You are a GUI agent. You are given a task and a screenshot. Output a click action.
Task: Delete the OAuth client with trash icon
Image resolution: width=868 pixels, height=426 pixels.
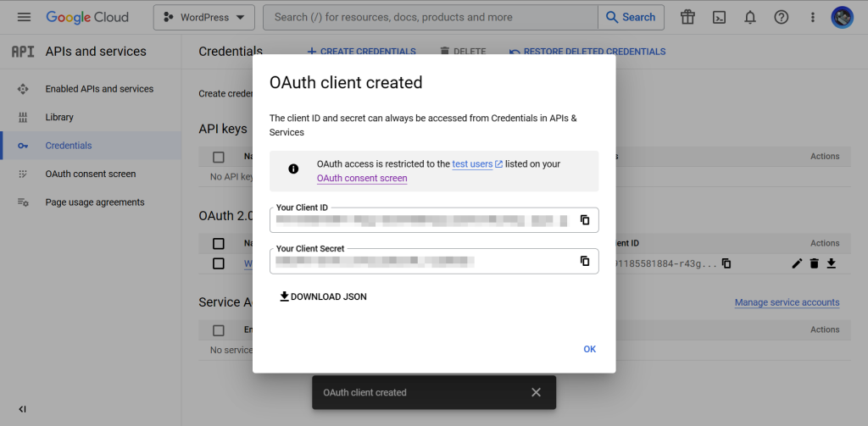[x=814, y=263]
